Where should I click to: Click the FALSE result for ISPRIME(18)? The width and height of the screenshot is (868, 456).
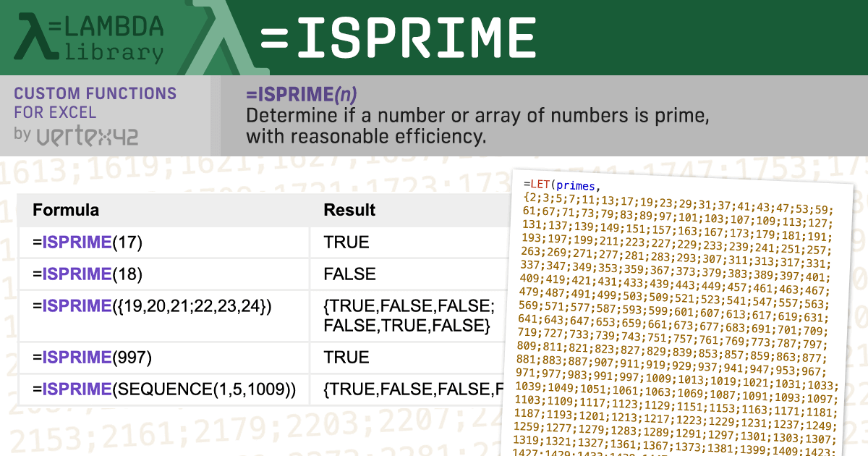[350, 274]
